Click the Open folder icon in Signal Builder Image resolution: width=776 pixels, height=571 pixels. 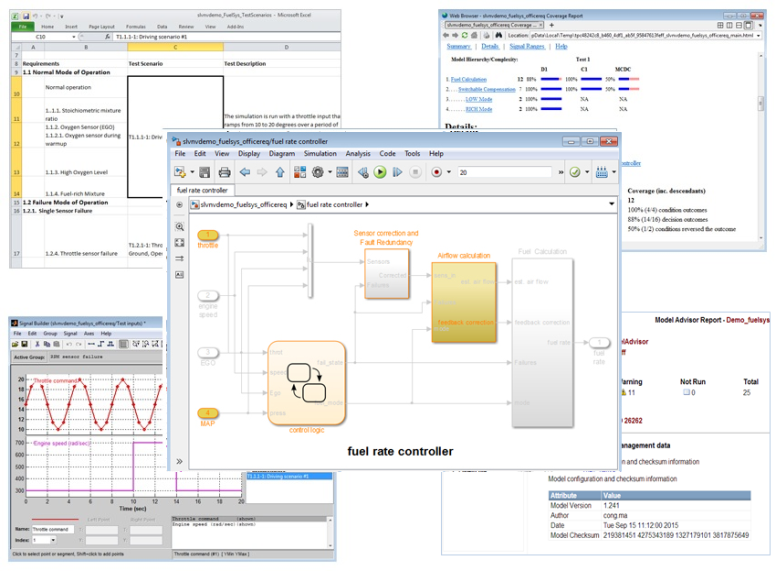[x=15, y=344]
